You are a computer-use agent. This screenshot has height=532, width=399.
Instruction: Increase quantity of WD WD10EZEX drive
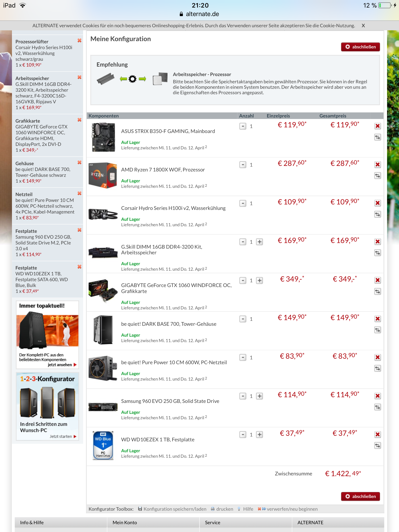[259, 435]
